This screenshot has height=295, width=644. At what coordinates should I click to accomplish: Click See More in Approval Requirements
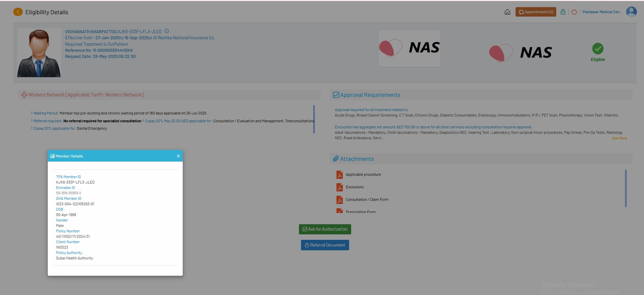[619, 138]
